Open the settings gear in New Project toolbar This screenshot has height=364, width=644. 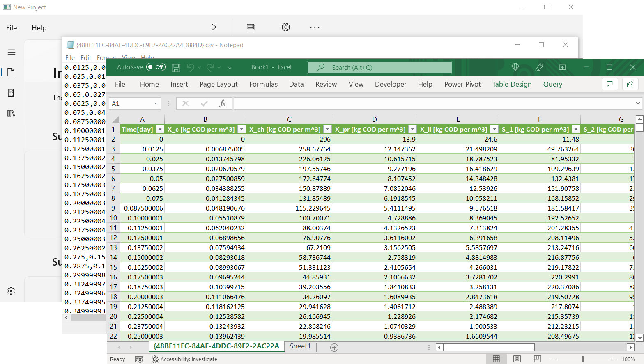(286, 27)
